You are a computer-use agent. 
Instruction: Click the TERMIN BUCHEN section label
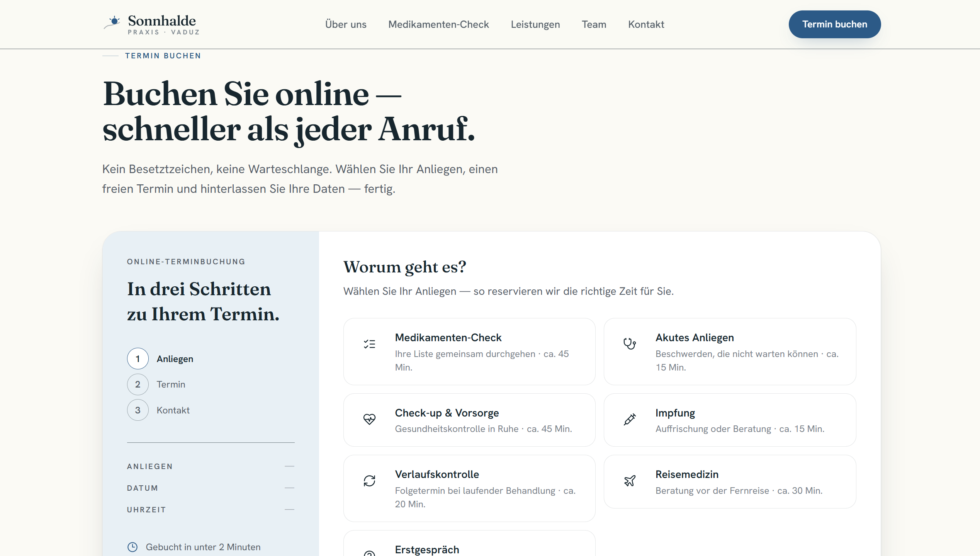point(163,56)
